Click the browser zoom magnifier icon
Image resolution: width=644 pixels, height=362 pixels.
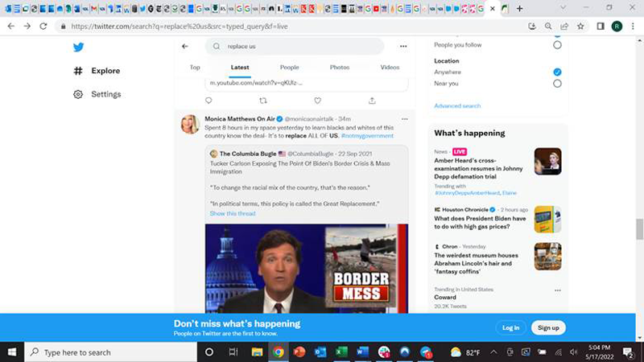(548, 27)
